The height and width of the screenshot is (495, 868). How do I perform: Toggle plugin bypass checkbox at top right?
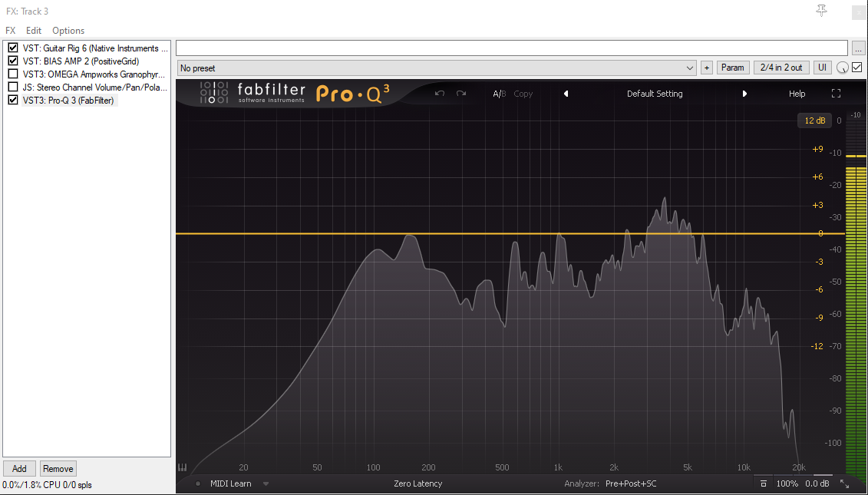857,68
